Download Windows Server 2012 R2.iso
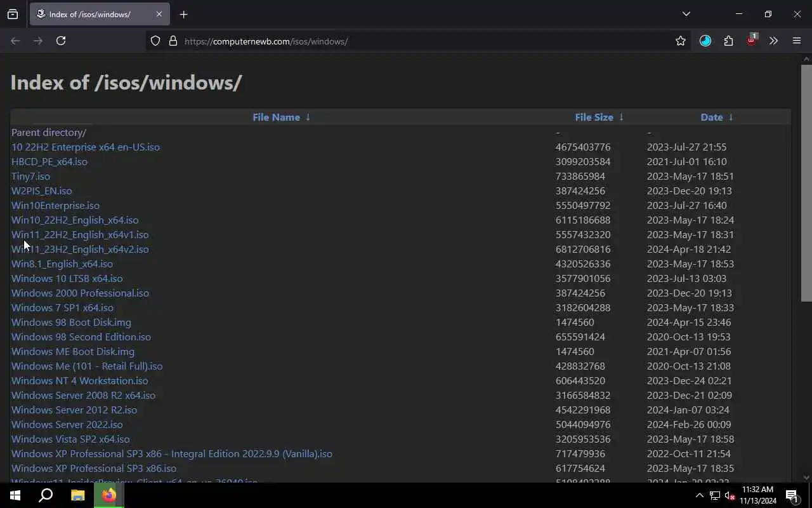This screenshot has height=508, width=812. pyautogui.click(x=74, y=410)
